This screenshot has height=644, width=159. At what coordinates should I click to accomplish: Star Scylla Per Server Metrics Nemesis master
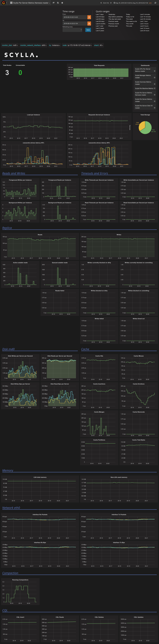point(155,95)
